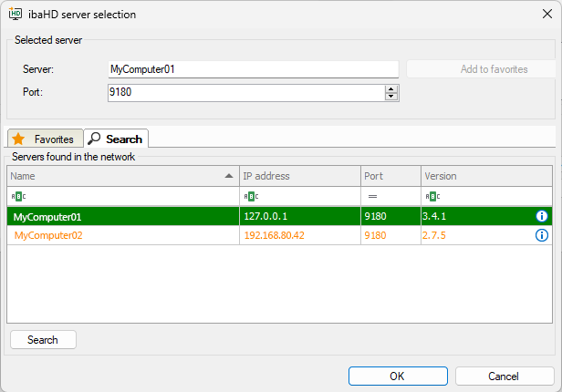Viewport: 562px width, 392px height.
Task: Click version 3.4.1 cell
Action: coord(486,216)
